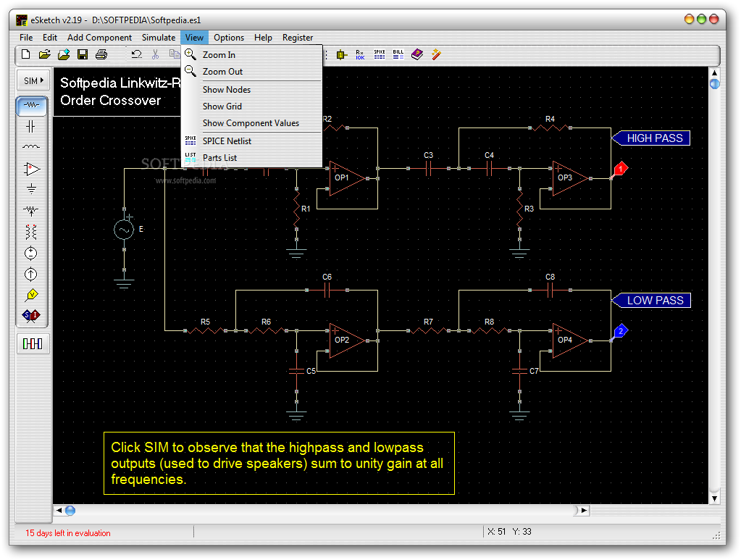
Task: Click the LOW PASS label on schematic
Action: [651, 300]
